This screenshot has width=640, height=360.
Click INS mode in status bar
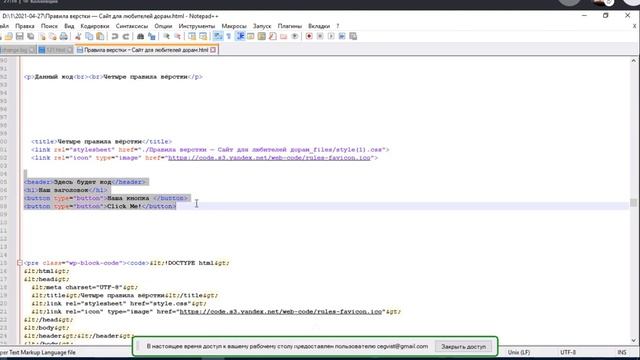[x=622, y=352]
